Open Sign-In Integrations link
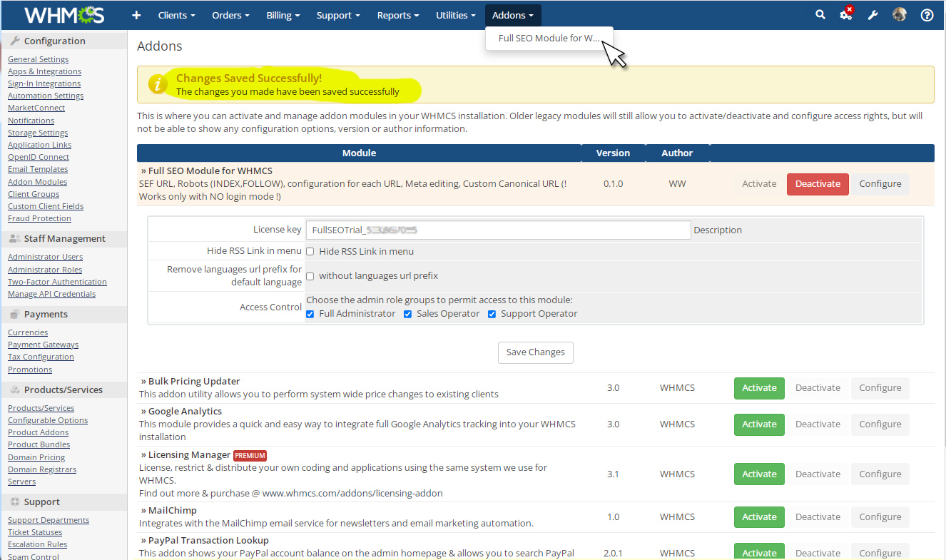This screenshot has width=946, height=560. tap(44, 83)
